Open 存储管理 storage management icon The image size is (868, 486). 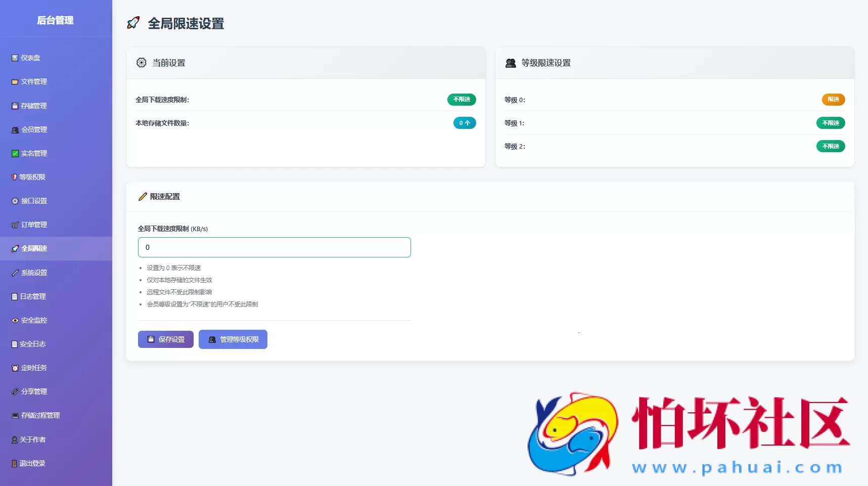click(15, 106)
